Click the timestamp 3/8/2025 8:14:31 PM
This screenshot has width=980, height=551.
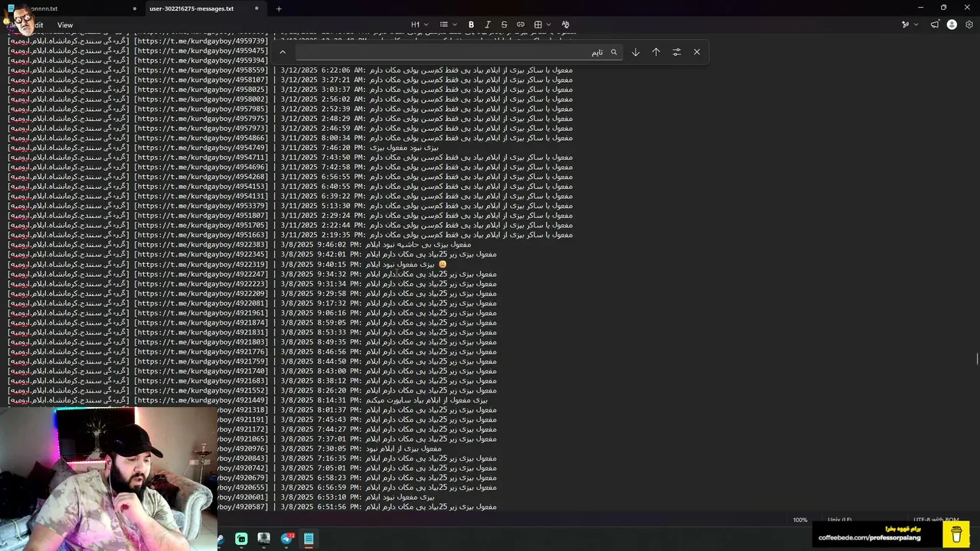point(320,400)
